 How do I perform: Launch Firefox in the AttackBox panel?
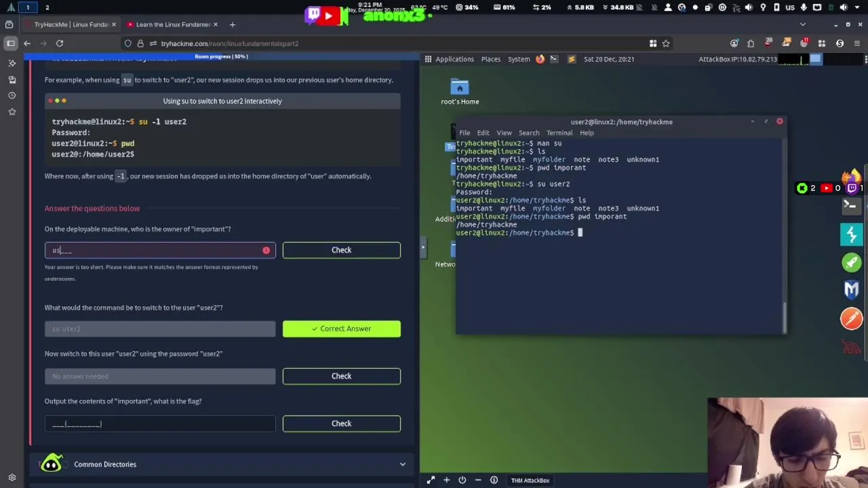[540, 59]
